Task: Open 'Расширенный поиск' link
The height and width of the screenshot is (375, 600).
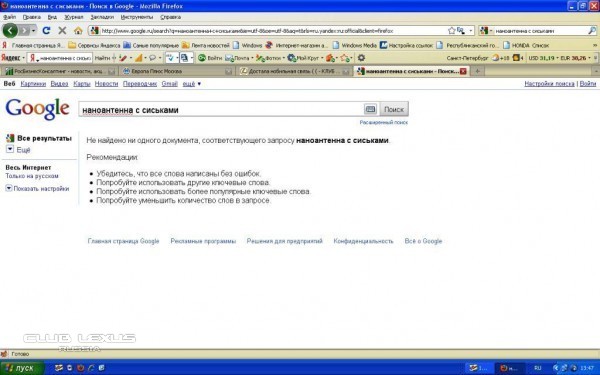Action: (x=383, y=122)
